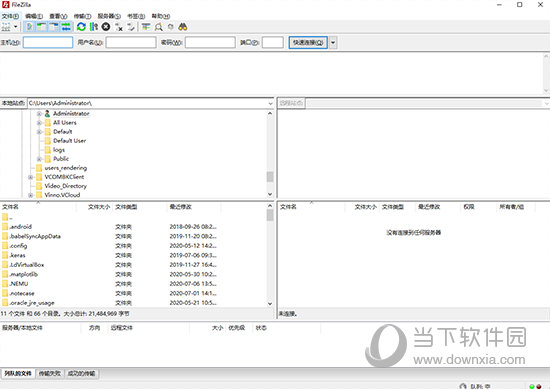Focus the 主机 host input field
Image resolution: width=550 pixels, height=389 pixels.
(x=48, y=43)
